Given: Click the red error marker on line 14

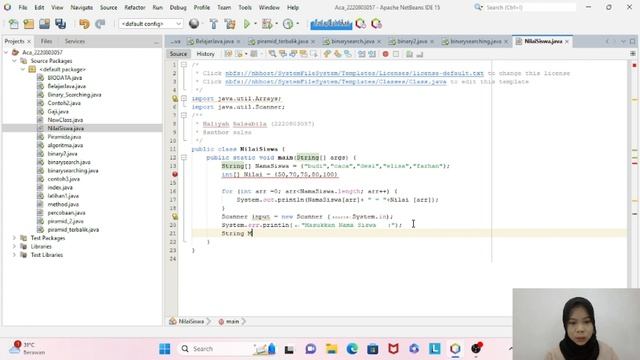Looking at the screenshot, I should pos(175,174).
